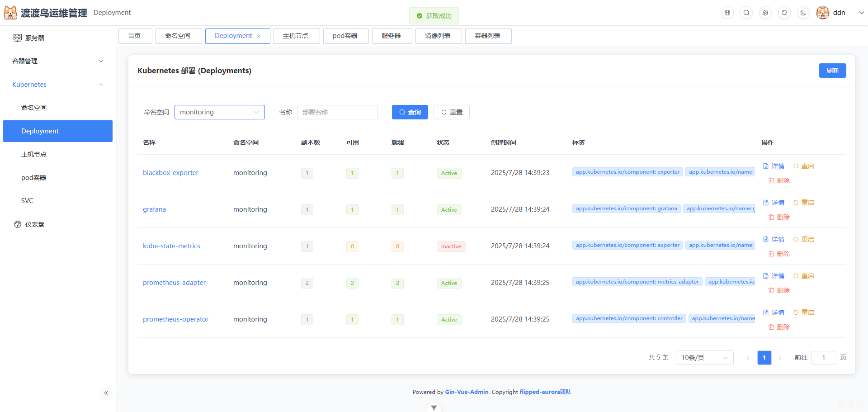Click the search icon inside 查询 button
The width and height of the screenshot is (868, 412).
coord(402,112)
